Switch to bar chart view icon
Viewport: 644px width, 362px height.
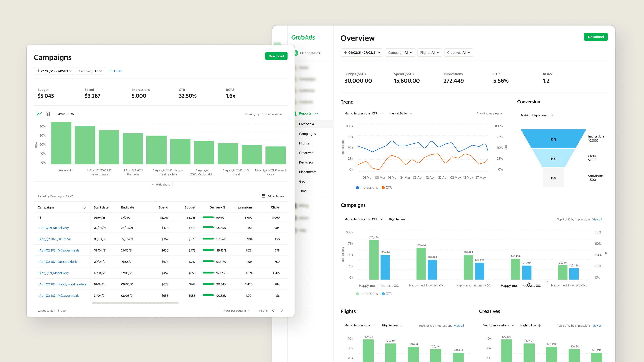(48, 114)
